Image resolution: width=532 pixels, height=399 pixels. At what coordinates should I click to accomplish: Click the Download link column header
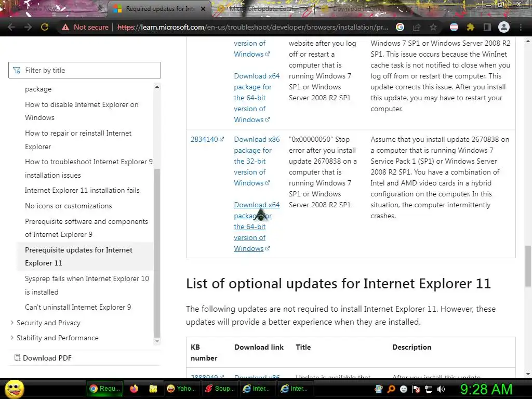pyautogui.click(x=259, y=347)
